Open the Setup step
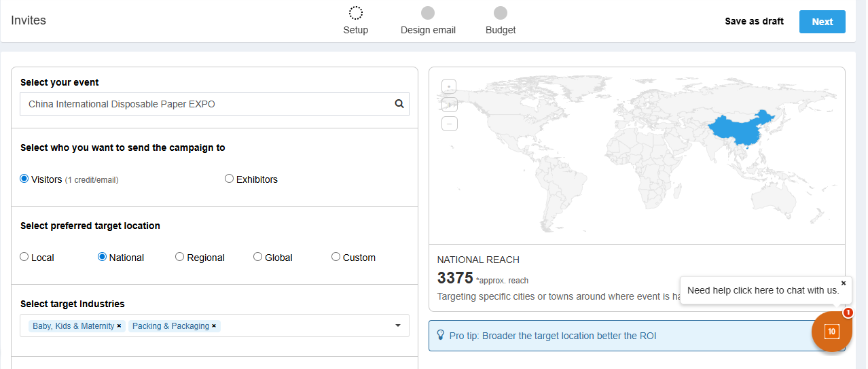The width and height of the screenshot is (868, 369). pos(356,14)
